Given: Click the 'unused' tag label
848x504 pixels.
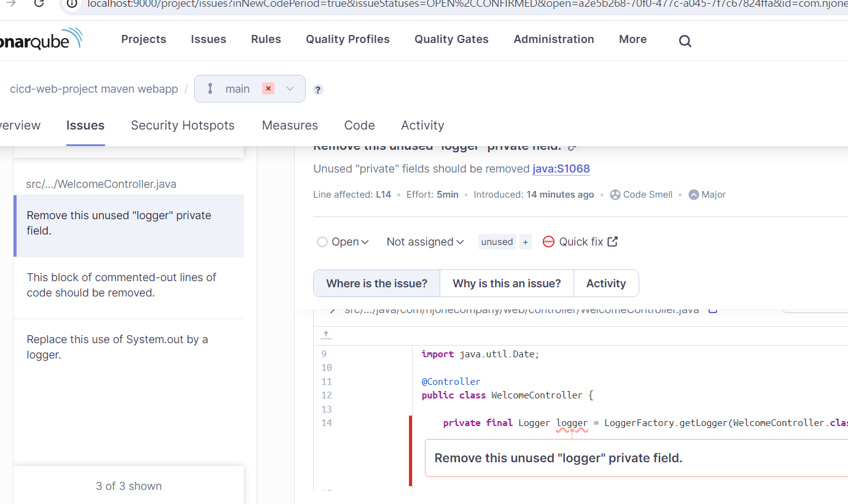Looking at the screenshot, I should (497, 242).
